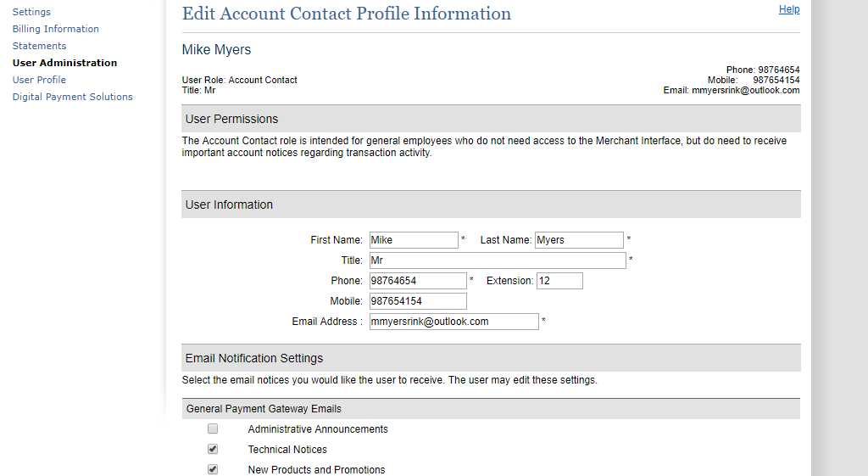Click the User Permissions section header
The height and width of the screenshot is (476, 868).
tap(232, 119)
